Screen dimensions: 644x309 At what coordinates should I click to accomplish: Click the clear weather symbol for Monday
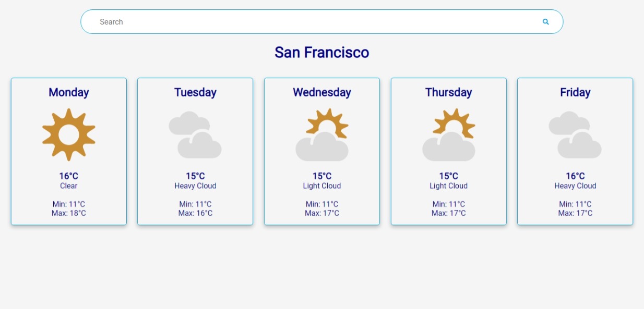click(x=68, y=134)
